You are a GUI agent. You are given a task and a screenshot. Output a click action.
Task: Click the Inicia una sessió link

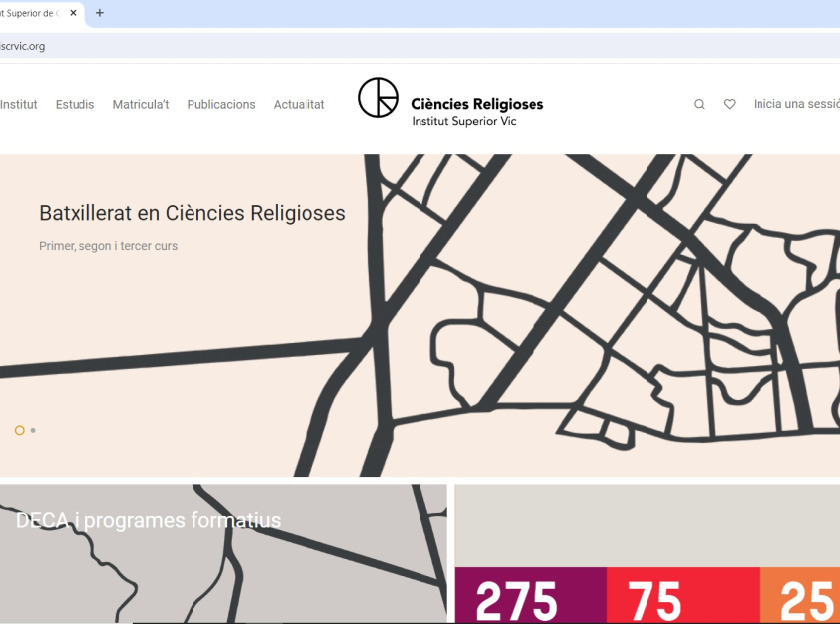pos(796,104)
